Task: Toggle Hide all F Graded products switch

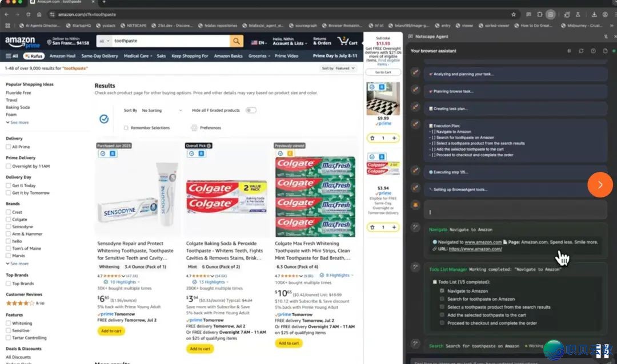Action: 251,111
